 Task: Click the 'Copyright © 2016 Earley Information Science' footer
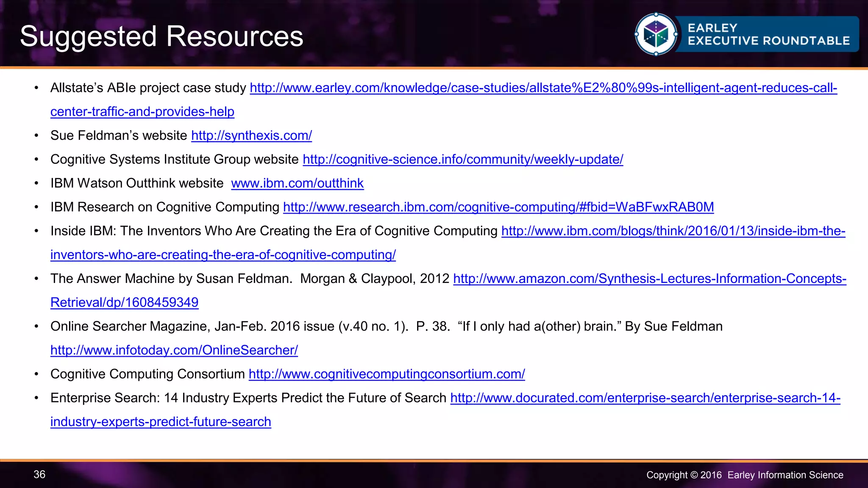pyautogui.click(x=745, y=475)
